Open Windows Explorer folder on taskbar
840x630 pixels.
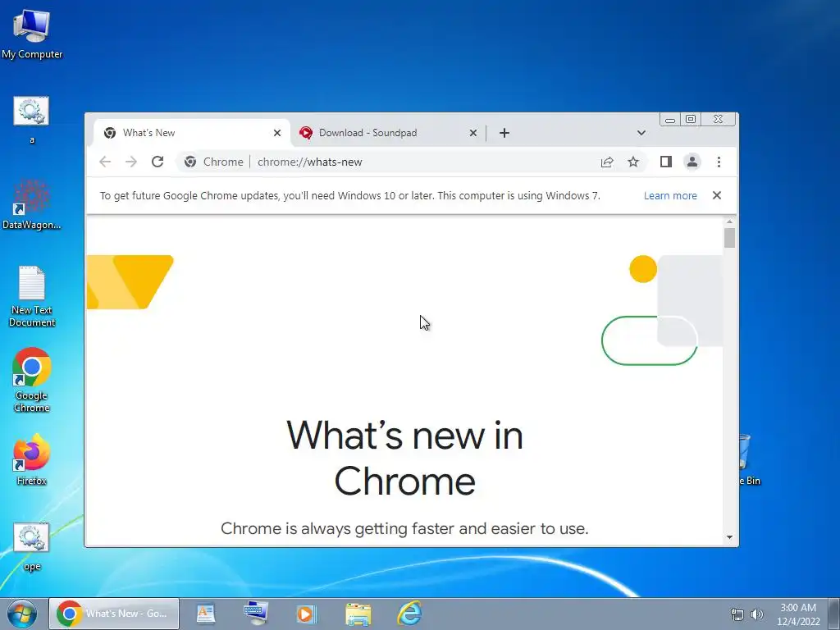click(358, 614)
